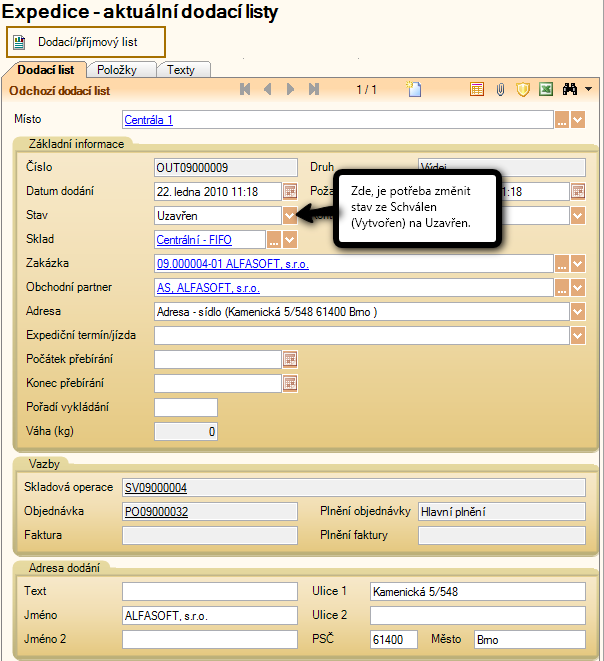This screenshot has width=604, height=661.
Task: Click the Pořadí vykládání input field
Action: coord(185,407)
